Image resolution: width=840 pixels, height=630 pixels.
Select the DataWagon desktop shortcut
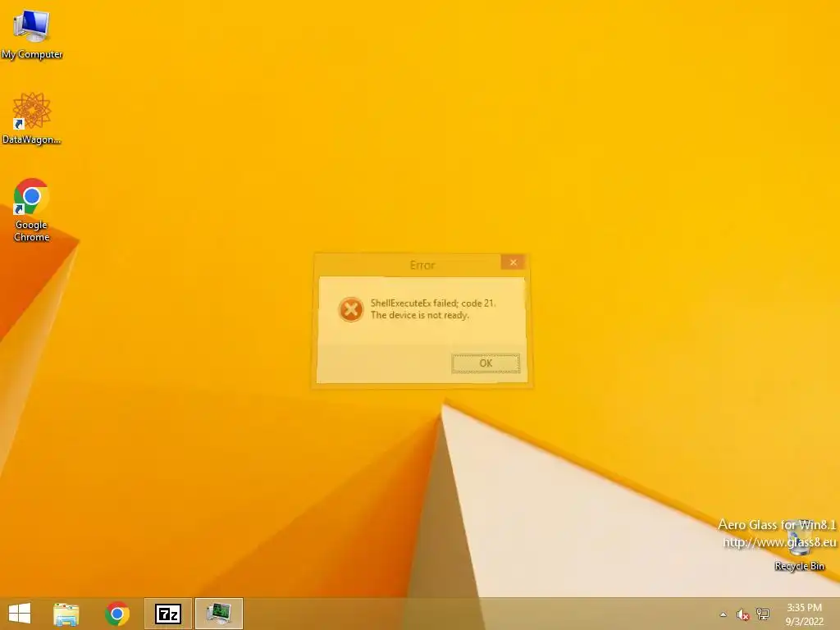pyautogui.click(x=32, y=118)
